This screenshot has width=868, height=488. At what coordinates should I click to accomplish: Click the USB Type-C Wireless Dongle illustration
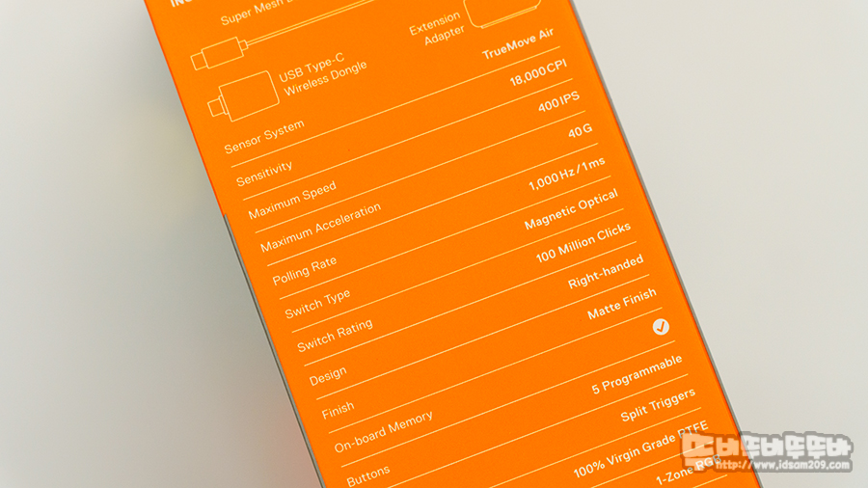click(243, 96)
